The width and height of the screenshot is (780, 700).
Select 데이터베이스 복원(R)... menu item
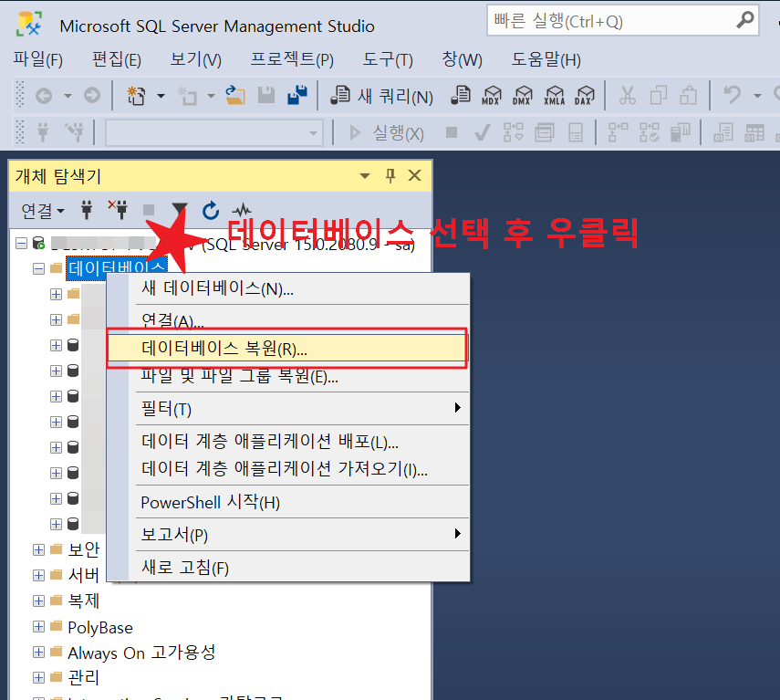pyautogui.click(x=286, y=349)
